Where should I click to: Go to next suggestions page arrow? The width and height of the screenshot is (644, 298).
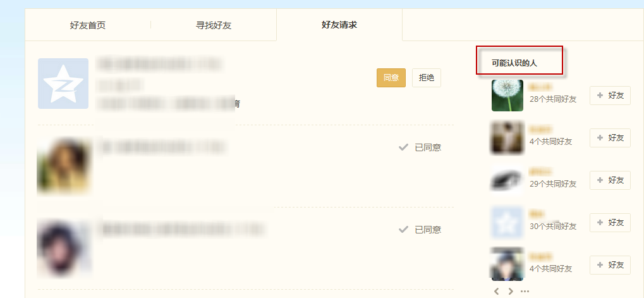click(x=511, y=292)
